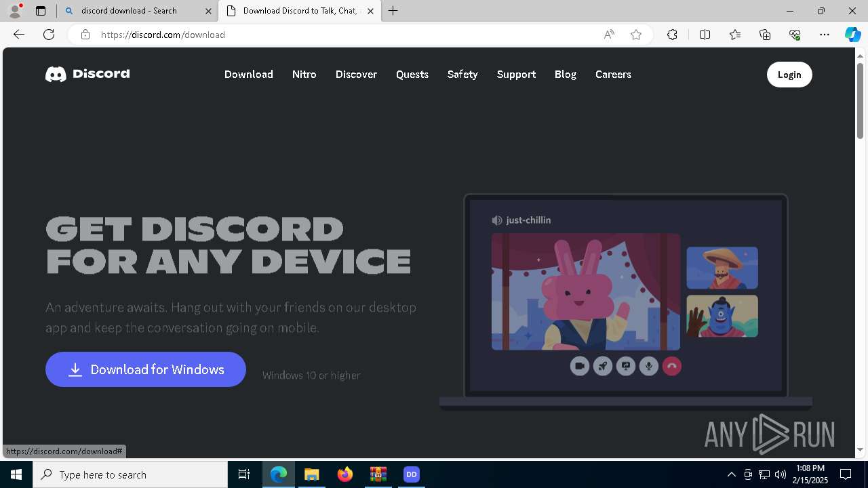Open the Split screen icon
The image size is (868, 488).
click(705, 35)
